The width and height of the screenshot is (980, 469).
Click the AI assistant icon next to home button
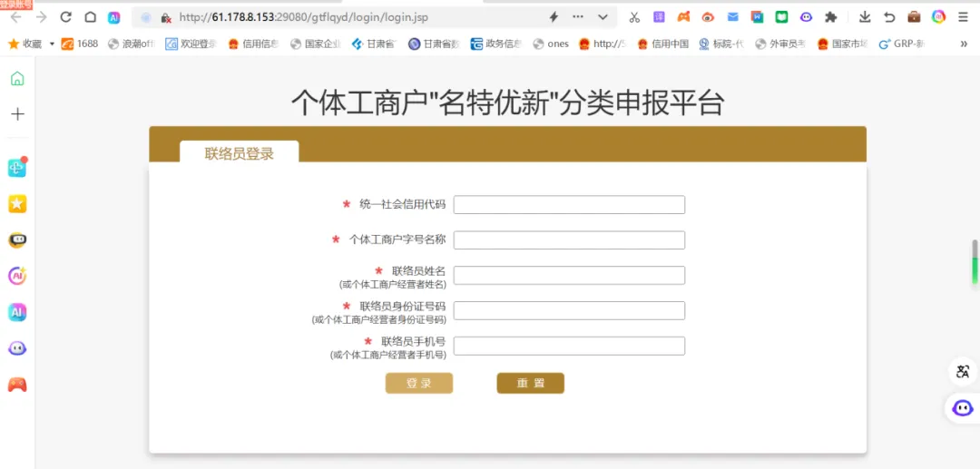click(113, 17)
